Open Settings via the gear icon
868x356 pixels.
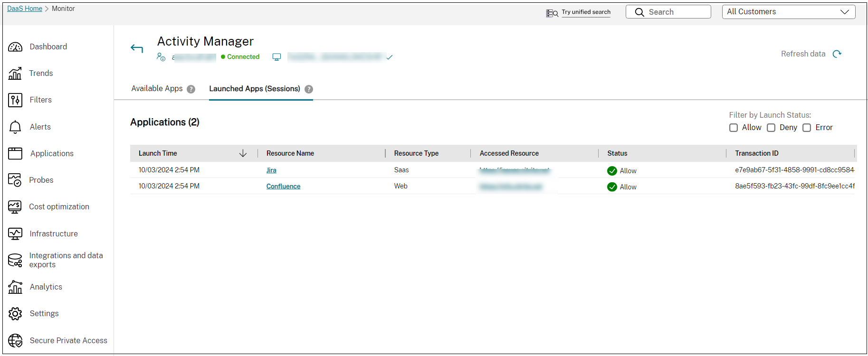click(x=15, y=314)
